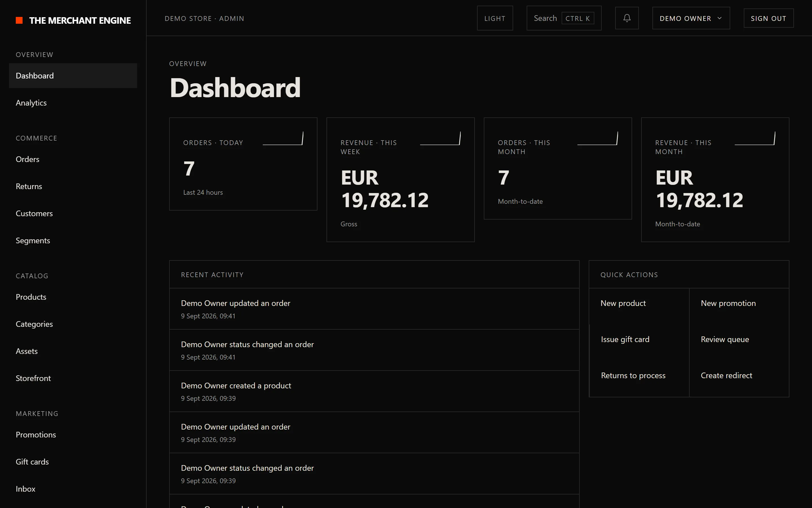812x508 pixels.
Task: Click the New promotion quick action
Action: 739,306
